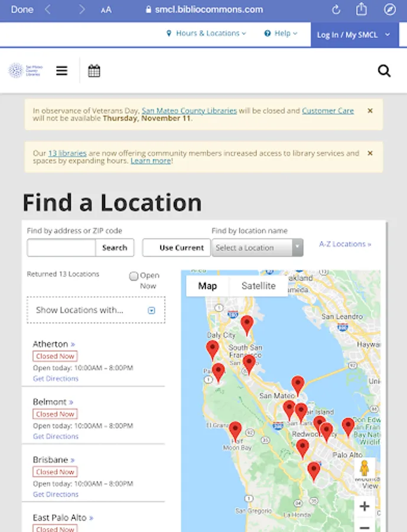Image resolution: width=407 pixels, height=532 pixels.
Task: Switch map to Satellite view
Action: click(259, 286)
